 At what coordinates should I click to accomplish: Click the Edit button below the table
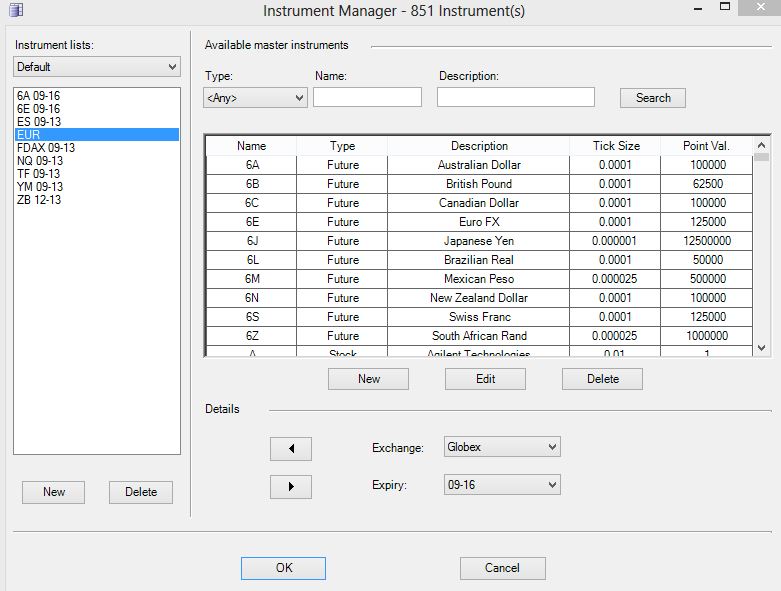coord(485,379)
